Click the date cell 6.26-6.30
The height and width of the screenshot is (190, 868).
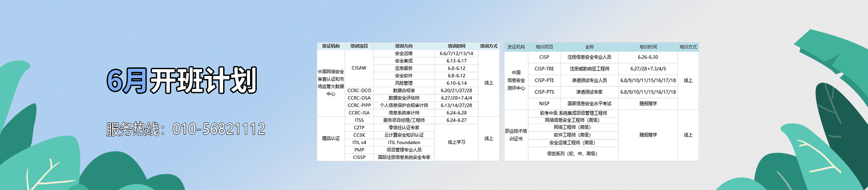pyautogui.click(x=648, y=57)
